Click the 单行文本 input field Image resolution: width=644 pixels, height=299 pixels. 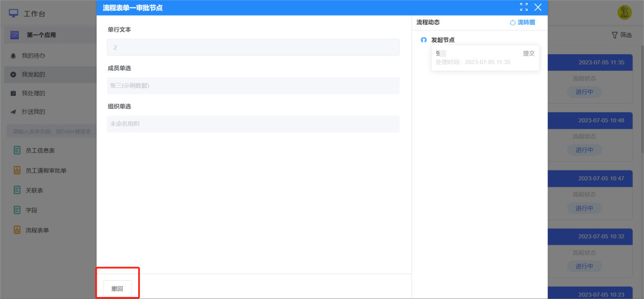click(x=253, y=47)
